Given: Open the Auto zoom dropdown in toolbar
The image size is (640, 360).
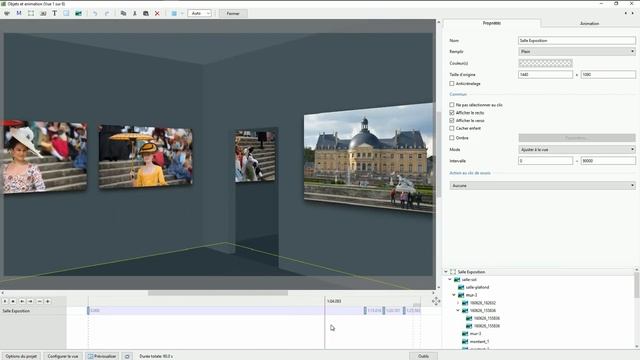Looking at the screenshot, I should point(200,13).
